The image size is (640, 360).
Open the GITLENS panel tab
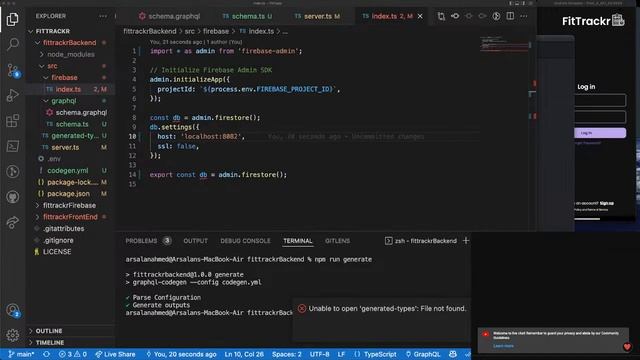pos(337,241)
